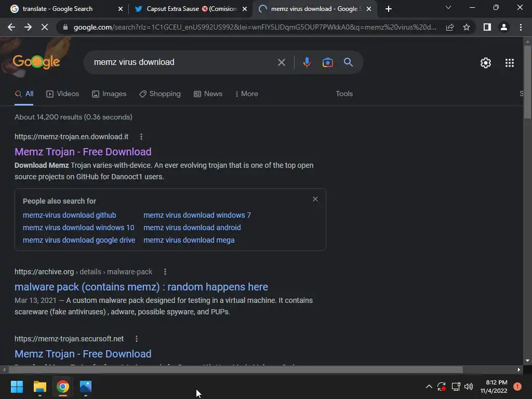Select the Images results tab
532x399 pixels.
[109, 94]
